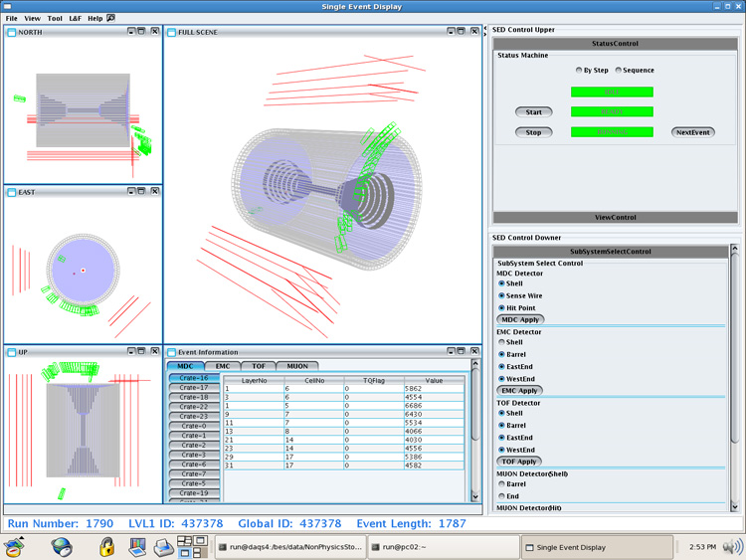This screenshot has height=560, width=746.
Task: Click the padlock lock-screen icon in taskbar
Action: (106, 546)
